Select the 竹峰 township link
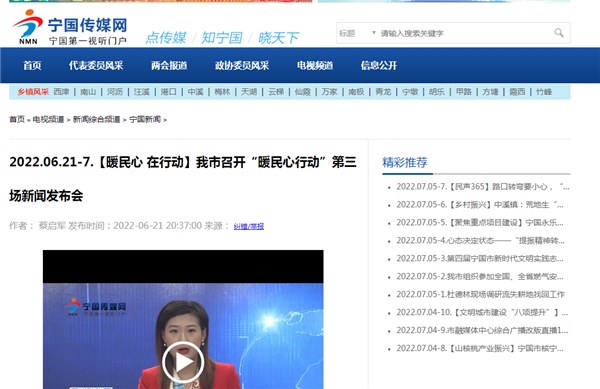The width and height of the screenshot is (600, 389). [x=544, y=92]
